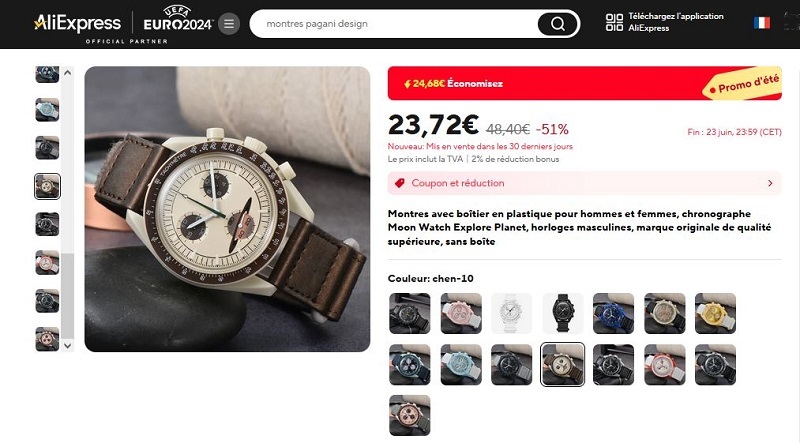Click the red coupon tag icon
This screenshot has width=800, height=443.
coord(399,183)
